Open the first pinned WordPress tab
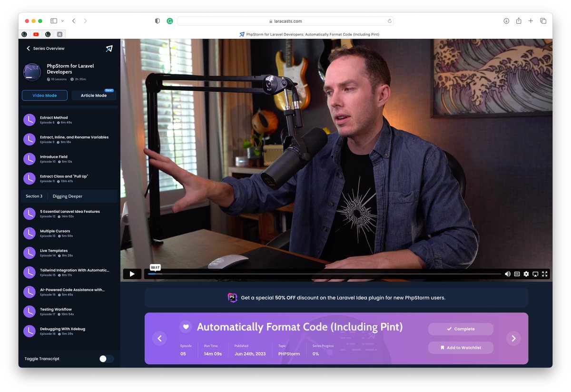This screenshot has width=571, height=392. 24,34
